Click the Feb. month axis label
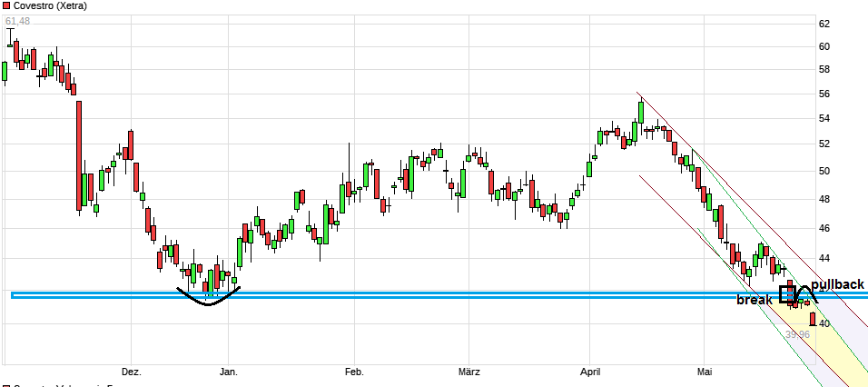This screenshot has height=387, width=868. click(353, 371)
